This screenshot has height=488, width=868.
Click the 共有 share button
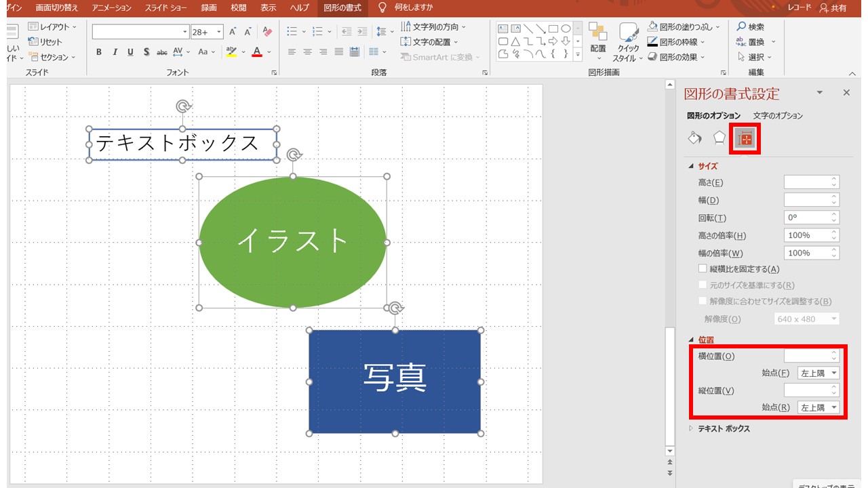click(833, 8)
